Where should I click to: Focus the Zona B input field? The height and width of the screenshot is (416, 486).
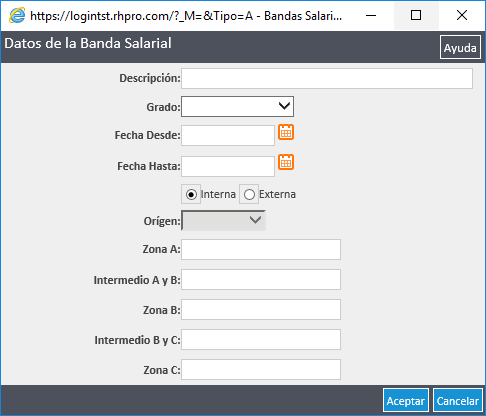[x=261, y=310]
